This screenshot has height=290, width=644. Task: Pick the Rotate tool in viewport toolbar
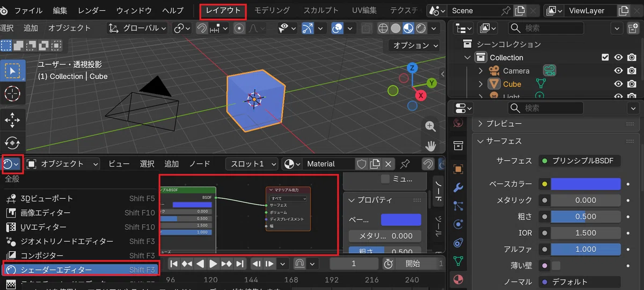12,143
